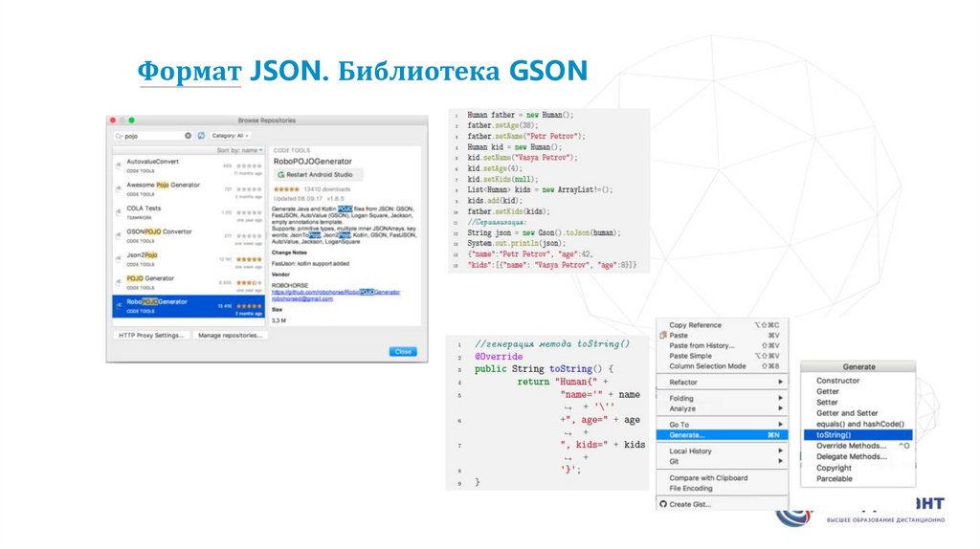The image size is (980, 549).
Task: Select the AutovalueConvert plugin row
Action: (x=189, y=166)
